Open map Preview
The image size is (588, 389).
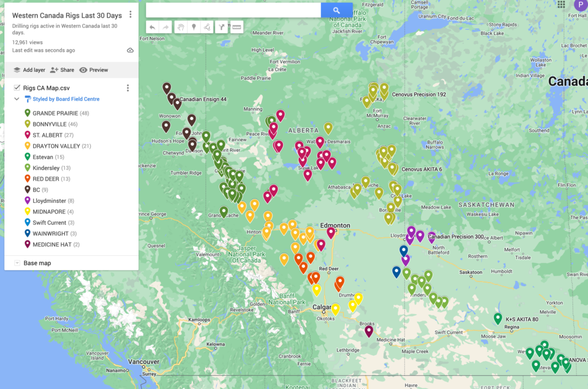pos(94,70)
